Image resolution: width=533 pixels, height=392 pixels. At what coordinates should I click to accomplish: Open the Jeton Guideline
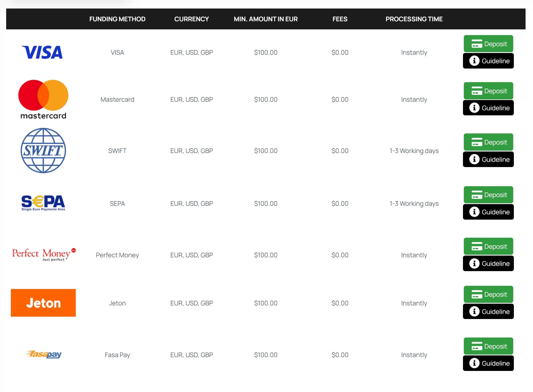(x=488, y=311)
